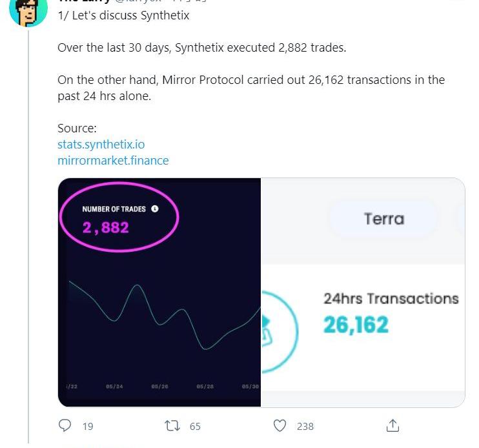Image resolution: width=479 pixels, height=448 pixels.
Task: Select the Terra pill tab
Action: coord(384,219)
